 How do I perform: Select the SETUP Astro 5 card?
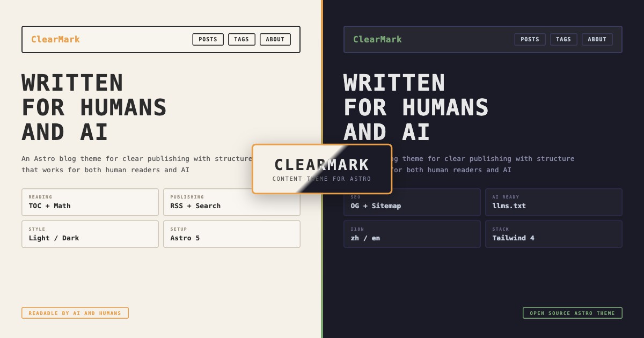pyautogui.click(x=232, y=234)
